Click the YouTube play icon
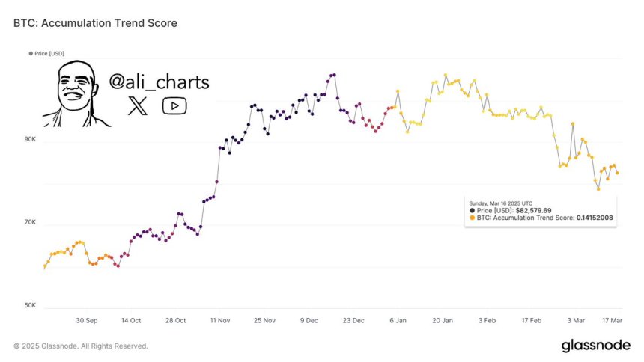644x362 pixels. click(x=174, y=105)
